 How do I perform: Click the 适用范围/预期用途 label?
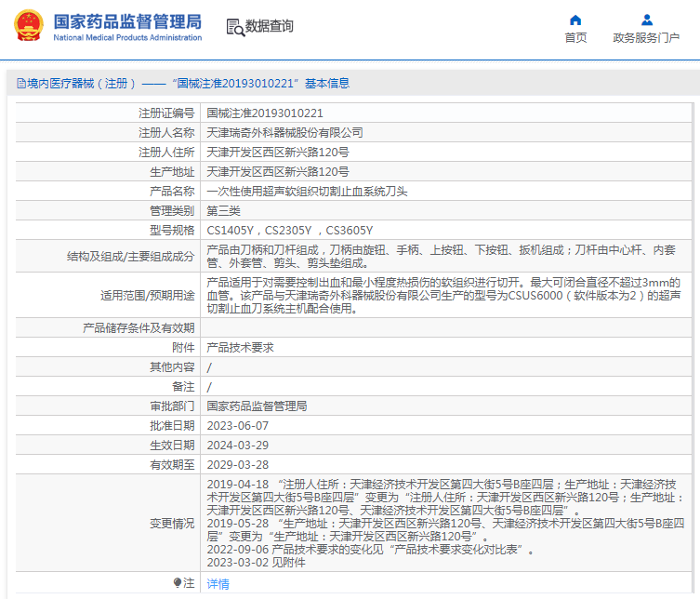click(x=147, y=295)
